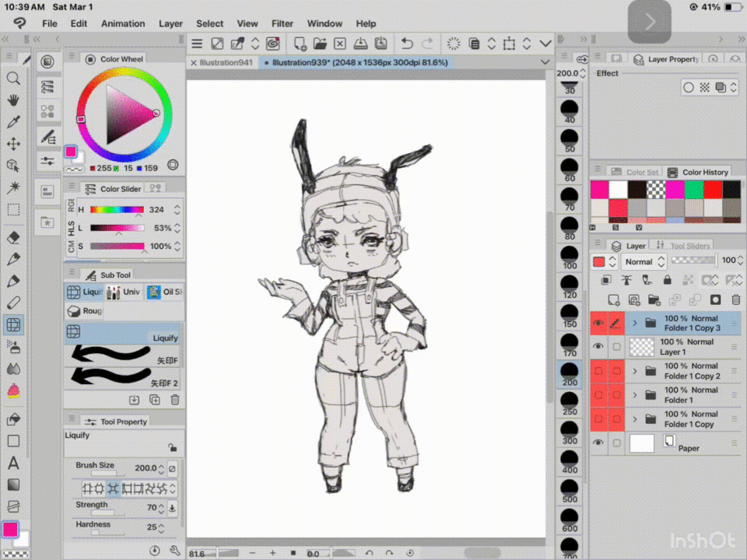This screenshot has width=747, height=560.
Task: Select the Eraser tool
Action: click(13, 237)
